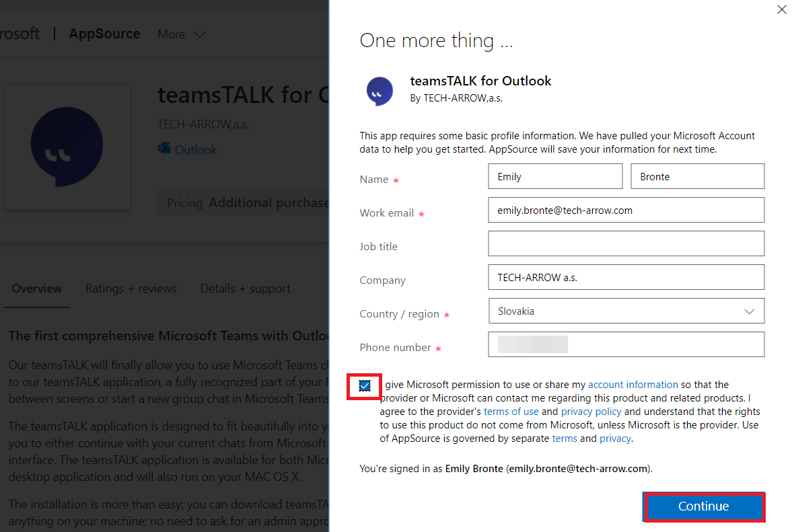Click the teamsTALK for Outlook dialog title
The image size is (792, 532).
pyautogui.click(x=480, y=81)
